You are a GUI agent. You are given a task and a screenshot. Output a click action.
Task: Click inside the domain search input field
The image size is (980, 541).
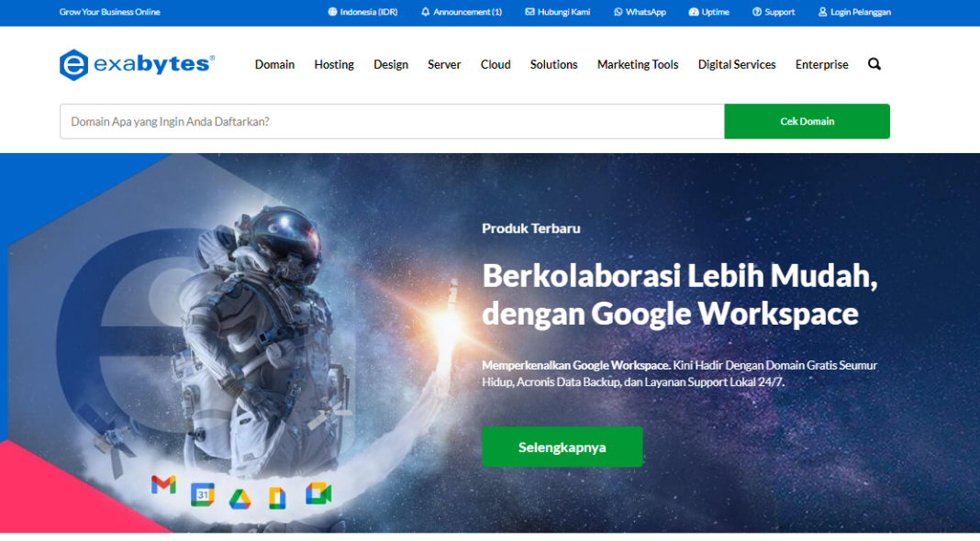pos(367,121)
